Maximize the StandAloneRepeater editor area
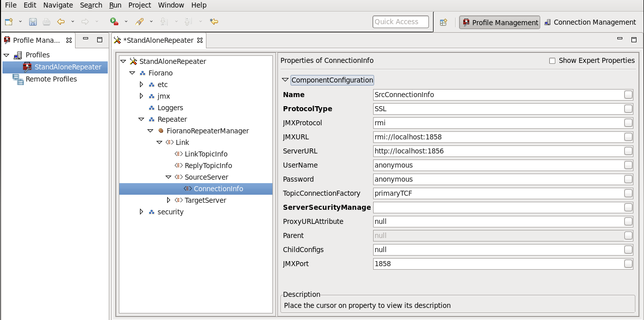644x320 pixels. 634,40
